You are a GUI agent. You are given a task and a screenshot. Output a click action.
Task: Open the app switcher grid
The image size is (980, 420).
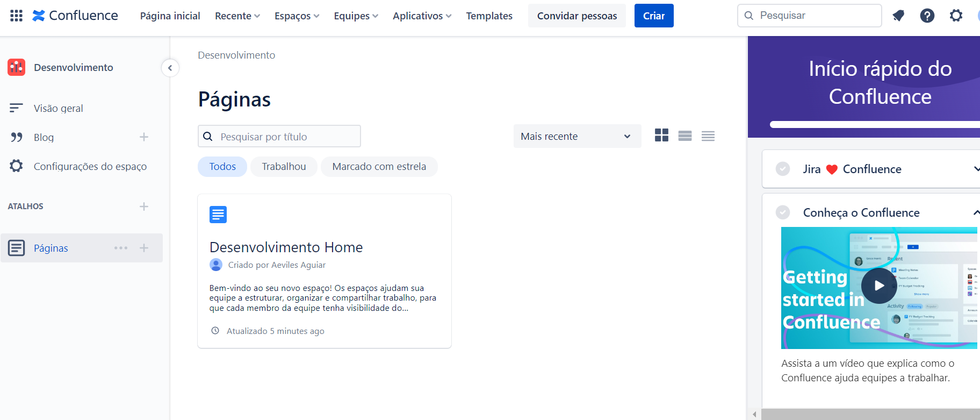tap(16, 16)
